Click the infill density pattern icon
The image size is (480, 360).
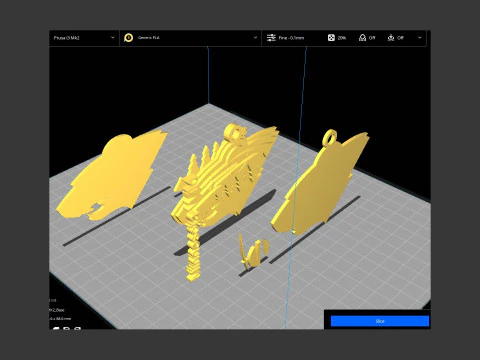coord(331,38)
